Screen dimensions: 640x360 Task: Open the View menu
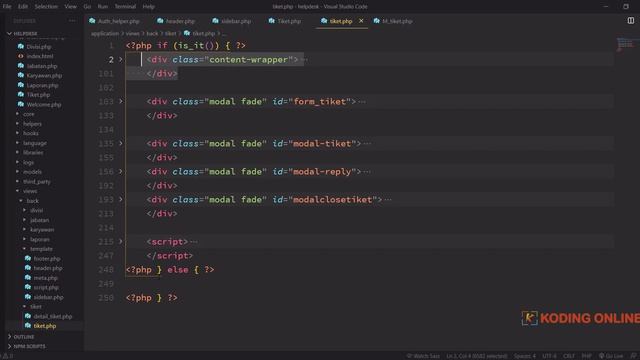[71, 7]
